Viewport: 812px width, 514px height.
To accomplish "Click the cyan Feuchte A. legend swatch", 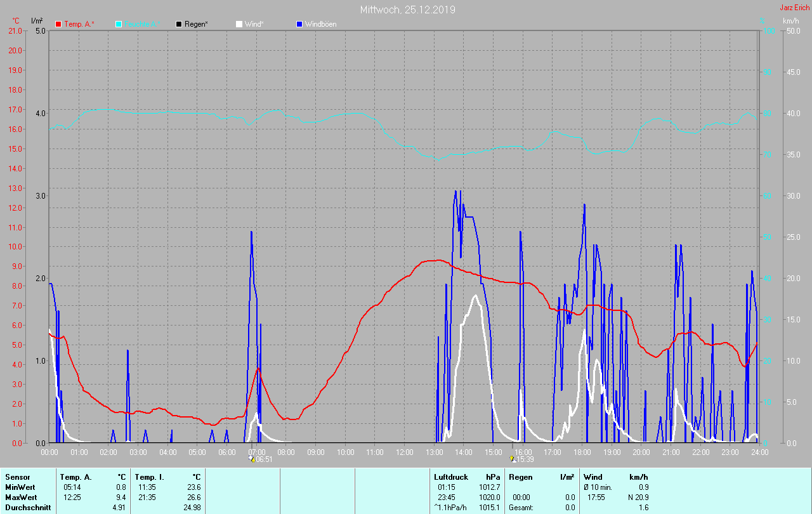I will 119,24.
